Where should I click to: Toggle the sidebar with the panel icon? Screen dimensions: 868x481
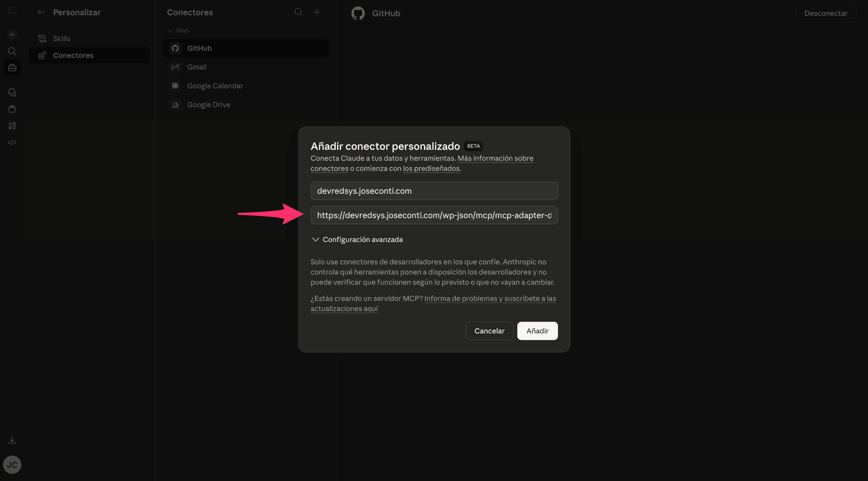12,10
